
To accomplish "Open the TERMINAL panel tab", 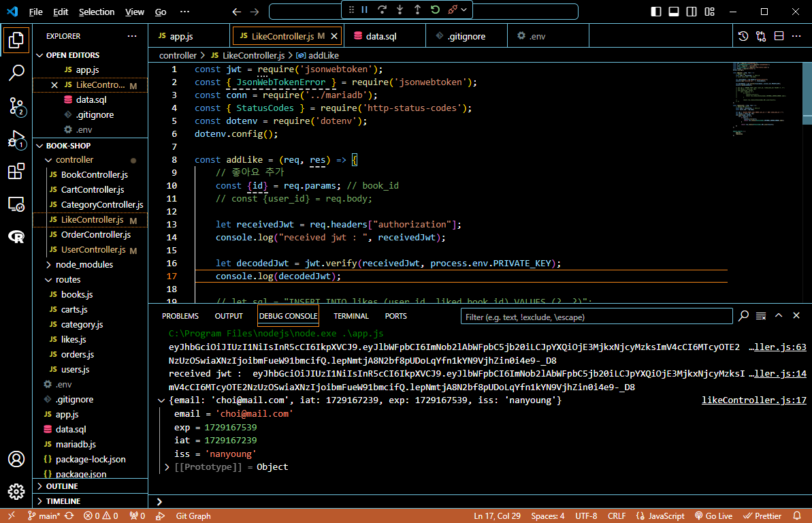I will click(351, 316).
